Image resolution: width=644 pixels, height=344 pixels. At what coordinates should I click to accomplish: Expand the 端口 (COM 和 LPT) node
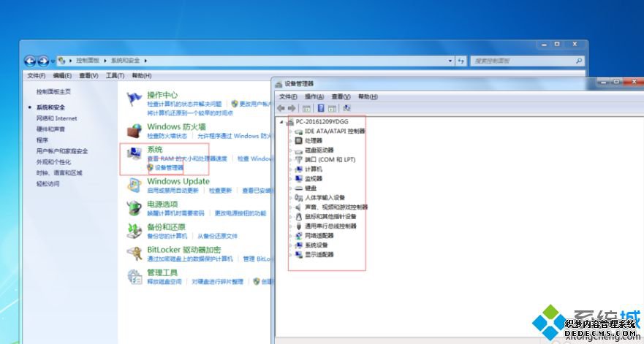coord(290,160)
